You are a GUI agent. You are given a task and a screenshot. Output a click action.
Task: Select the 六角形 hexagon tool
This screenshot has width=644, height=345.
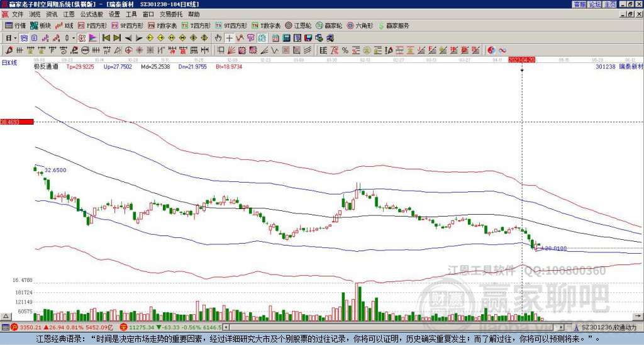click(360, 26)
